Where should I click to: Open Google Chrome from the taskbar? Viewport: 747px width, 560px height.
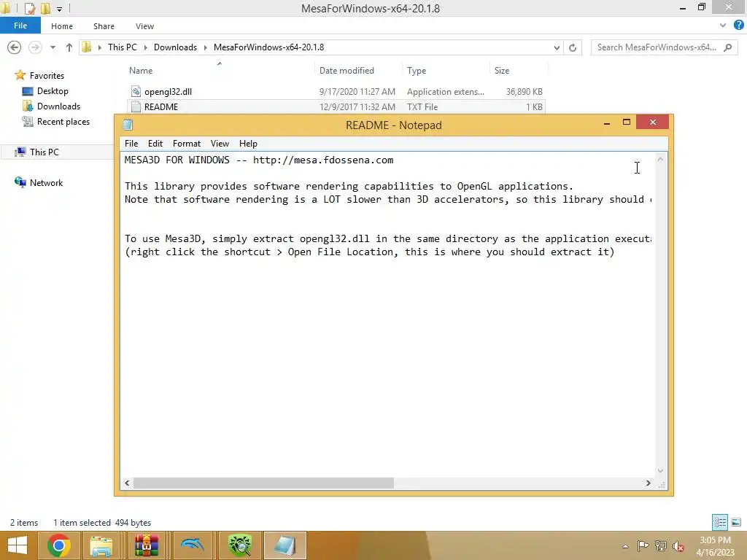click(x=59, y=545)
